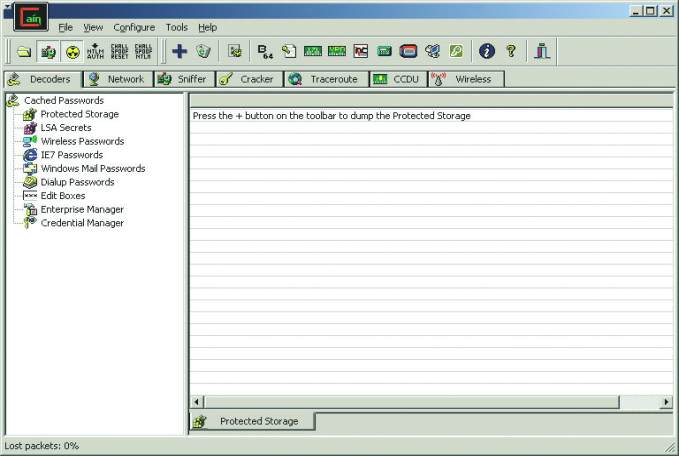Open the Base64 decoder tool

265,51
